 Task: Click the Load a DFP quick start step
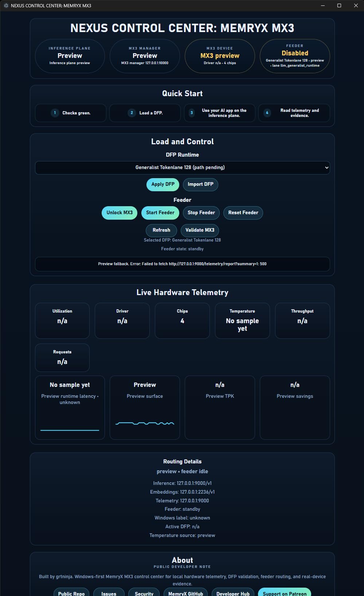point(145,113)
